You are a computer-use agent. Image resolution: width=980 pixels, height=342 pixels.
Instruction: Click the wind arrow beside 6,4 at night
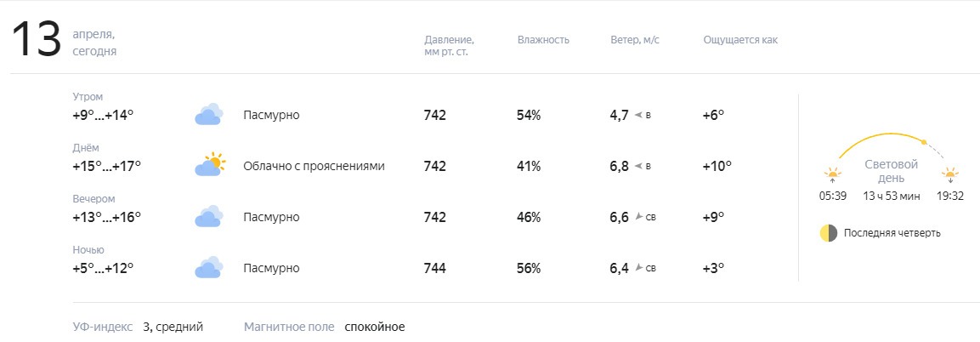point(638,268)
